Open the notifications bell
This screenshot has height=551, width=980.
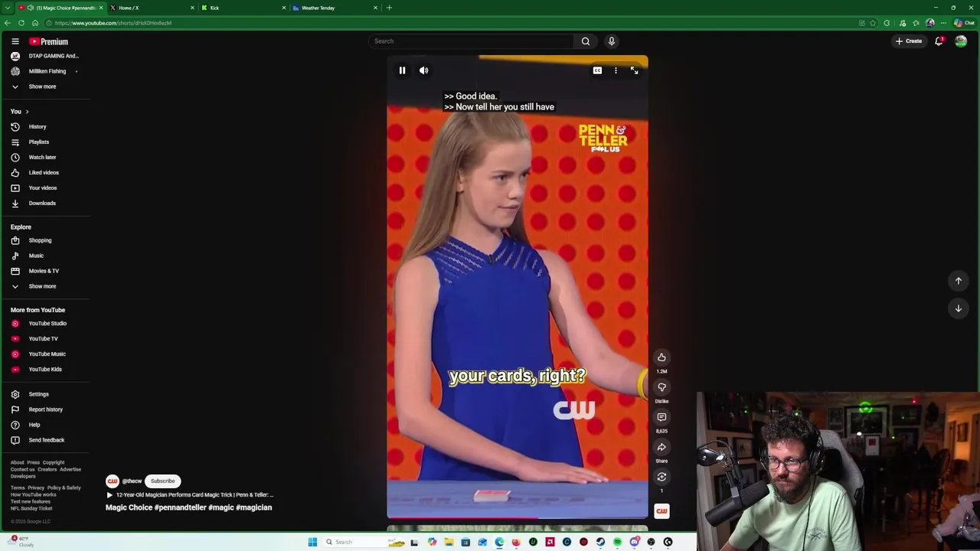[939, 41]
